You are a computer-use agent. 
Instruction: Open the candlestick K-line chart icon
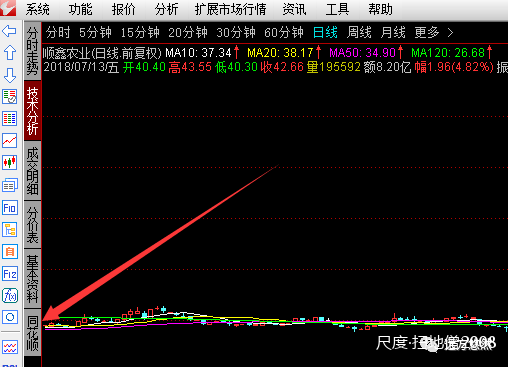10,163
